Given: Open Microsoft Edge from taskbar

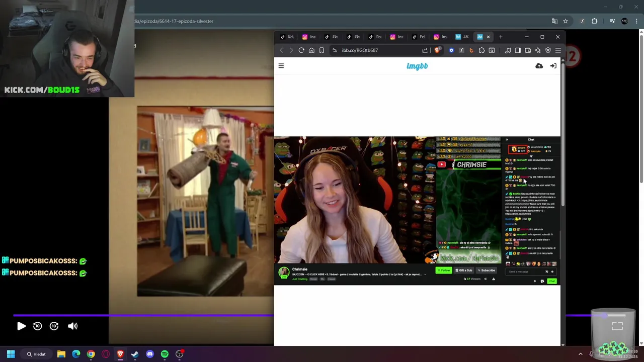Looking at the screenshot, I should (76, 354).
